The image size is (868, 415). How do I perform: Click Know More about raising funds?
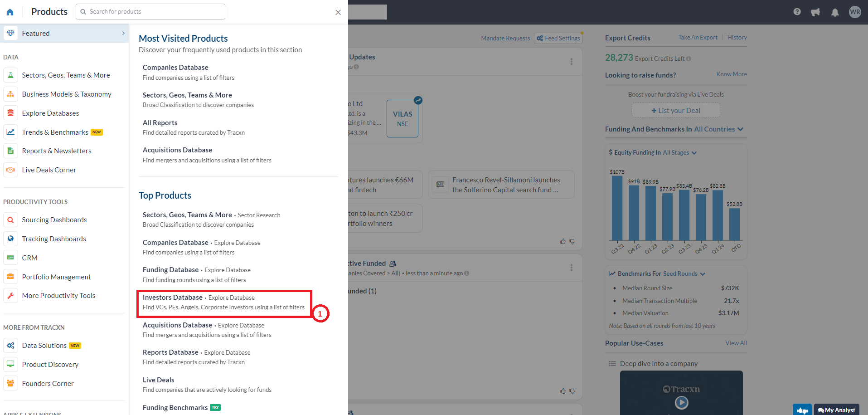(x=732, y=74)
